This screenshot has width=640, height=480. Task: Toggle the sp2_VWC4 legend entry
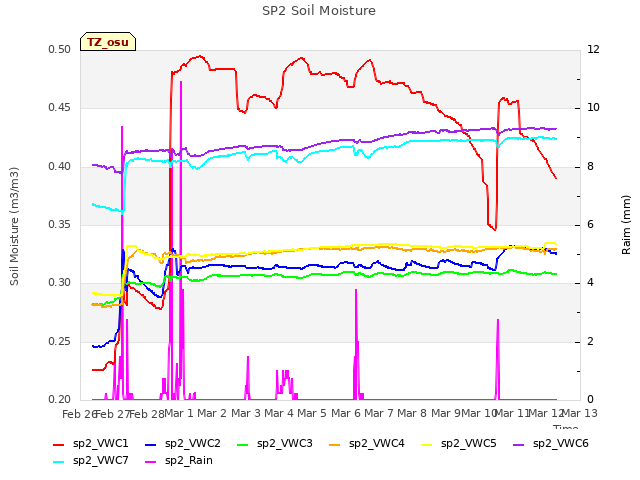click(x=367, y=444)
